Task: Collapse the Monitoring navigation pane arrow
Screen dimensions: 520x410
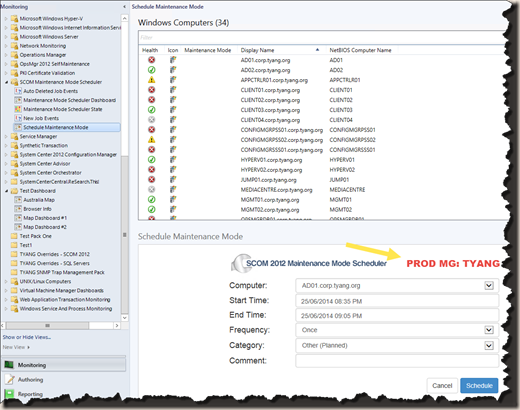Action: click(124, 7)
